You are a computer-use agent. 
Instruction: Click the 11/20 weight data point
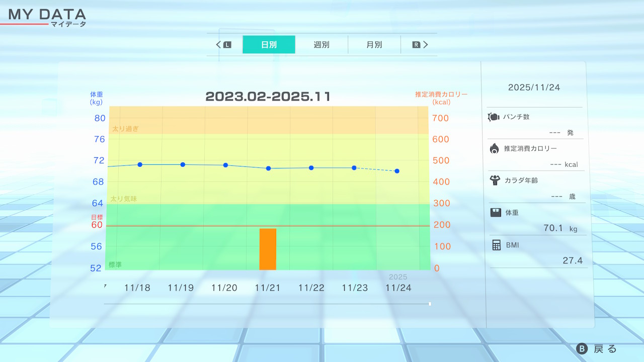[x=225, y=165]
